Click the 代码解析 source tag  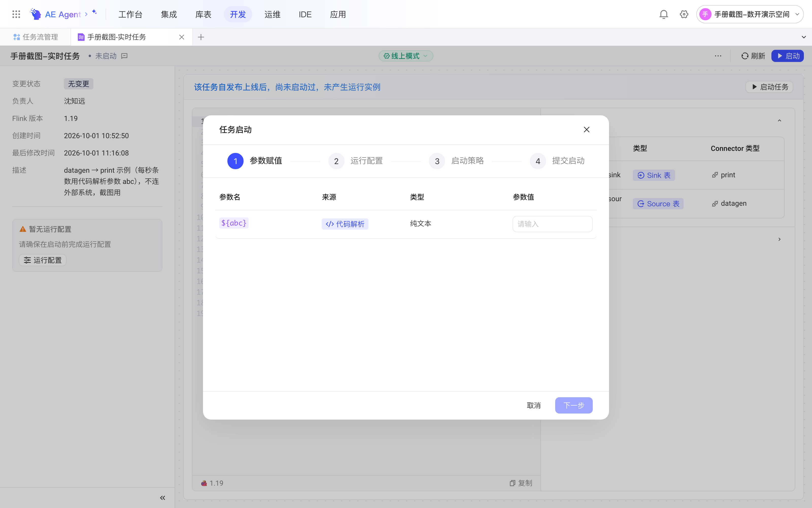point(345,224)
